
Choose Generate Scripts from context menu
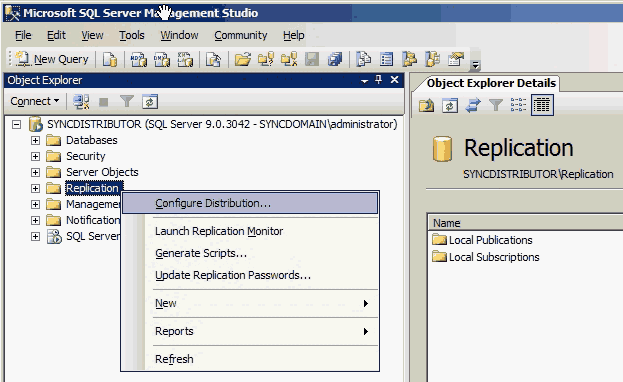pos(250,253)
